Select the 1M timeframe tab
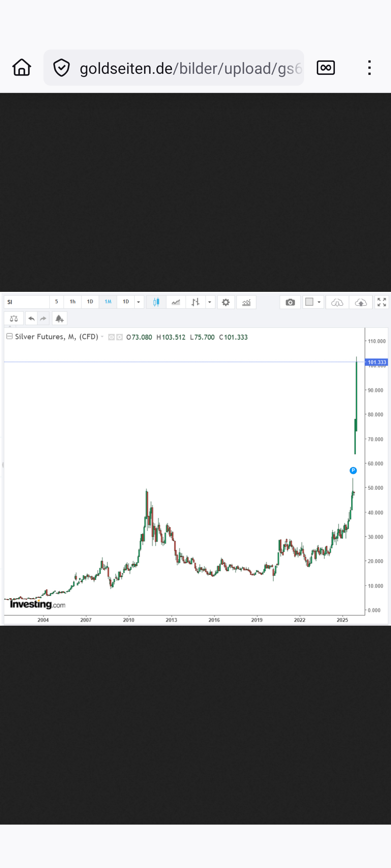The width and height of the screenshot is (391, 868). (108, 302)
